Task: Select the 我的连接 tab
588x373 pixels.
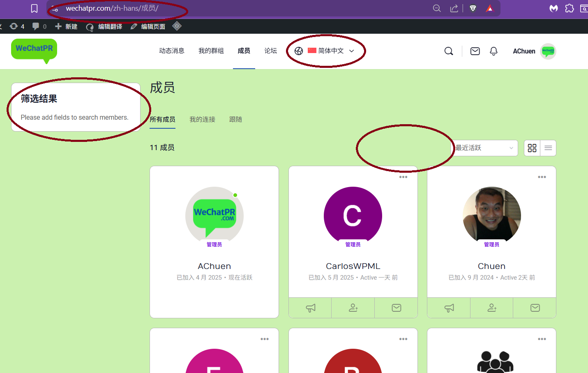Action: (x=202, y=120)
